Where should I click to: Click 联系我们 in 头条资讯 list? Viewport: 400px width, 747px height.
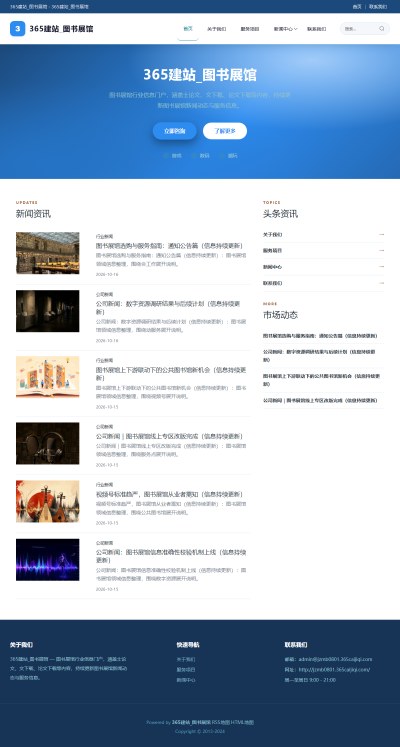point(272,283)
